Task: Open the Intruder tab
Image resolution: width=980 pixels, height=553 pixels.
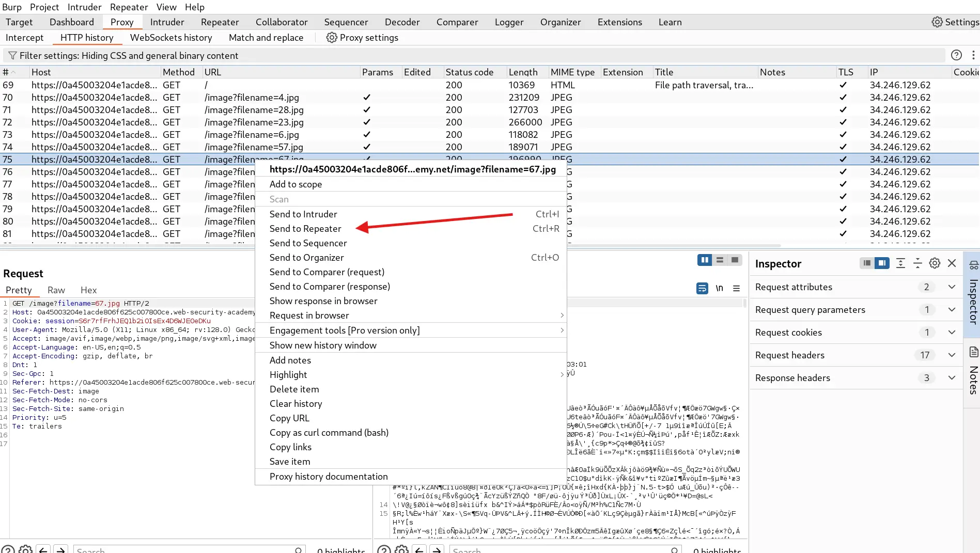Action: [167, 22]
